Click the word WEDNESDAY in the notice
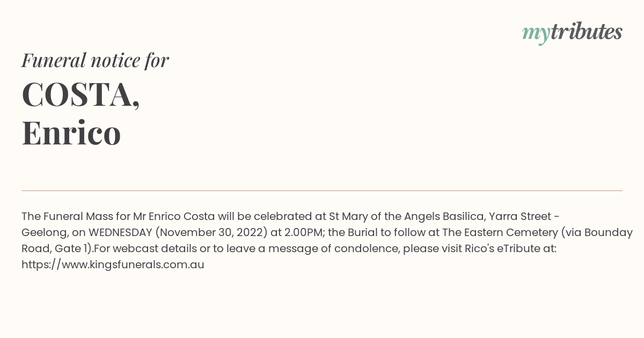The height and width of the screenshot is (338, 644). 120,232
